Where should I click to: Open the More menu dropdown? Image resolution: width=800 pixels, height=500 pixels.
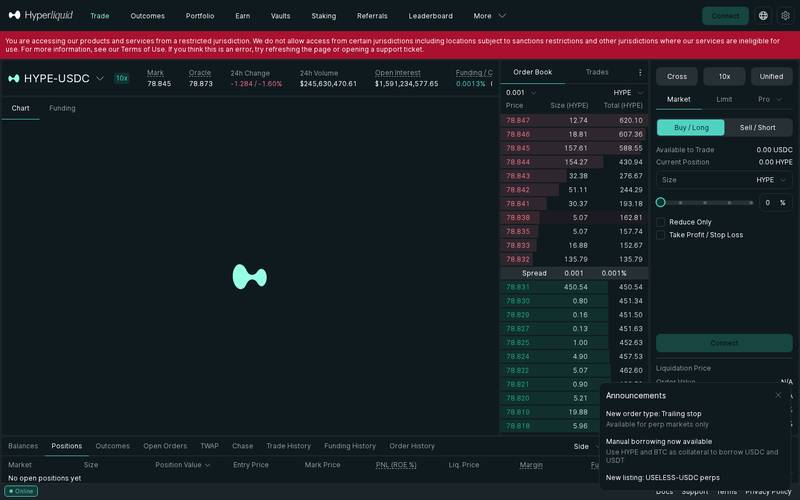click(489, 16)
